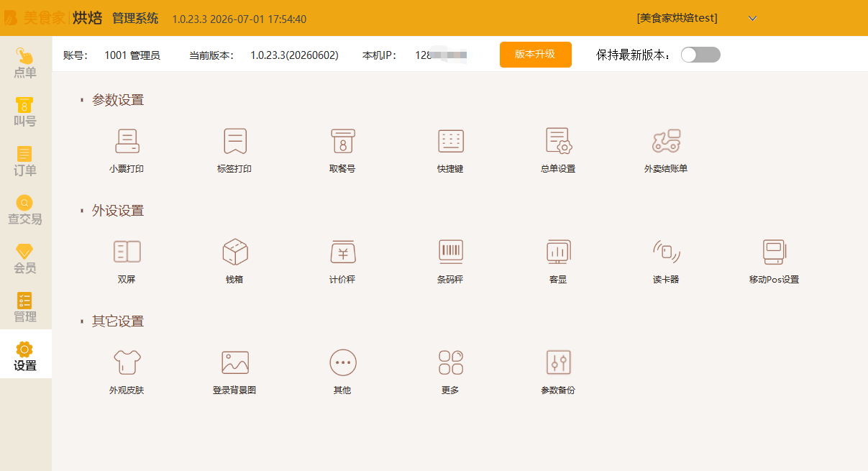Click the 版本升级 upgrade button
Image resolution: width=868 pixels, height=471 pixels.
[x=536, y=54]
